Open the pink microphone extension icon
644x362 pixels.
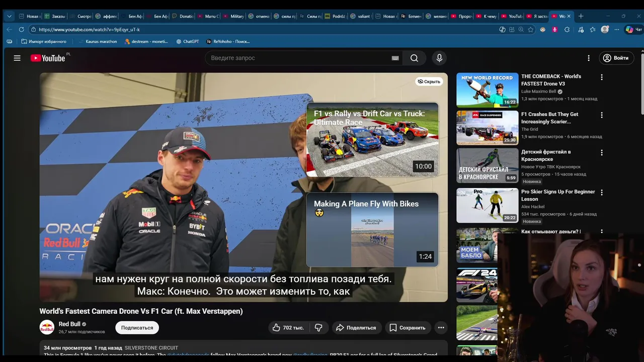555,30
